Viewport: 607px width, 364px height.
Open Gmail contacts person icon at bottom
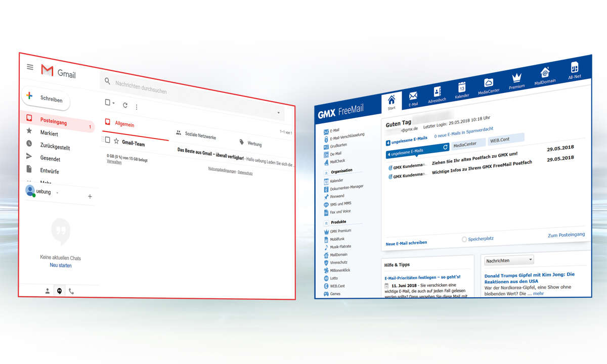(x=47, y=291)
